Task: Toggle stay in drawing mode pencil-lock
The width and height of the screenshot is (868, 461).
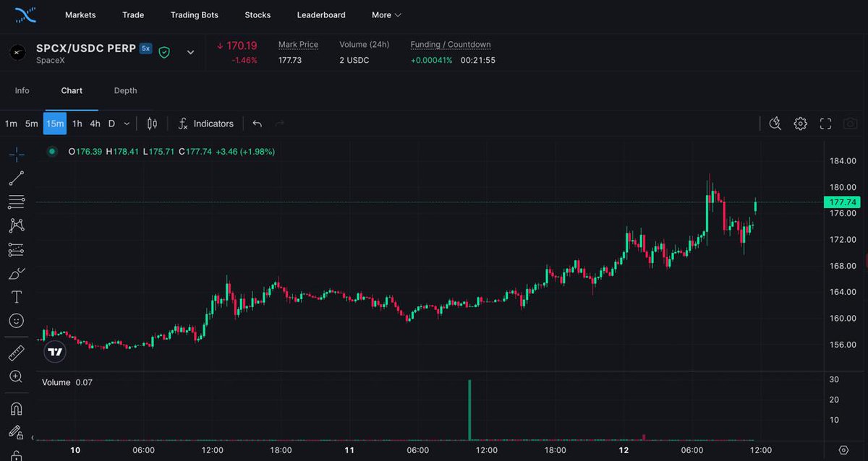Action: point(16,432)
